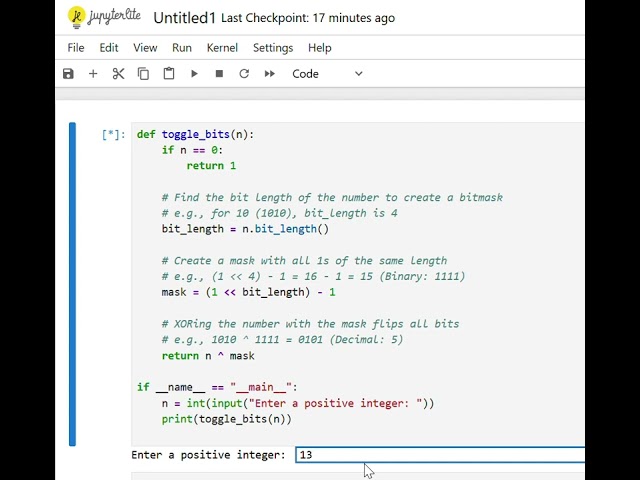Screen dimensions: 640x480
Task: Open the Edit menu
Action: click(x=109, y=48)
